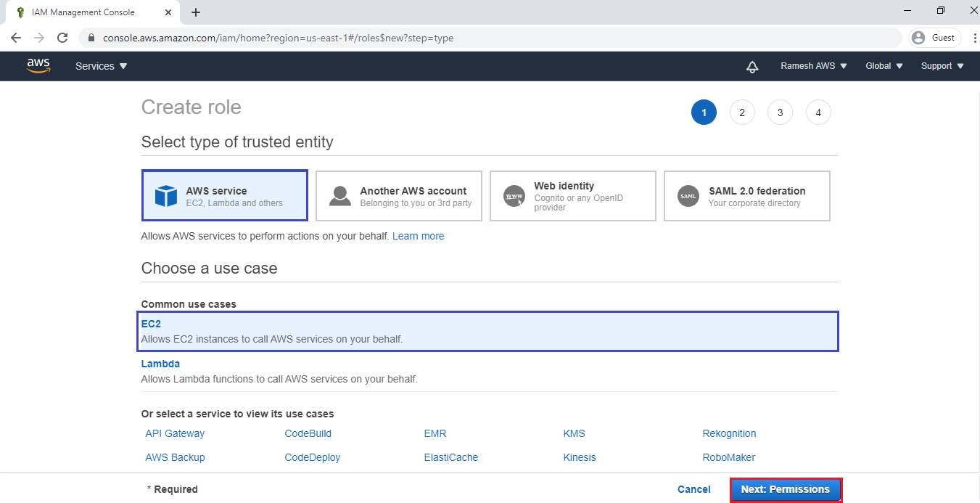The image size is (980, 503).
Task: Open the Learn more link
Action: pos(419,236)
